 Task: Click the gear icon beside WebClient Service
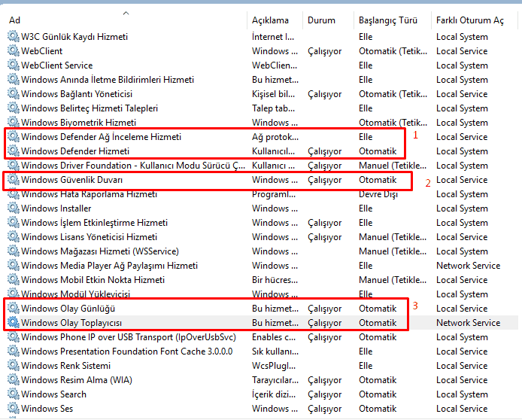[x=14, y=65]
